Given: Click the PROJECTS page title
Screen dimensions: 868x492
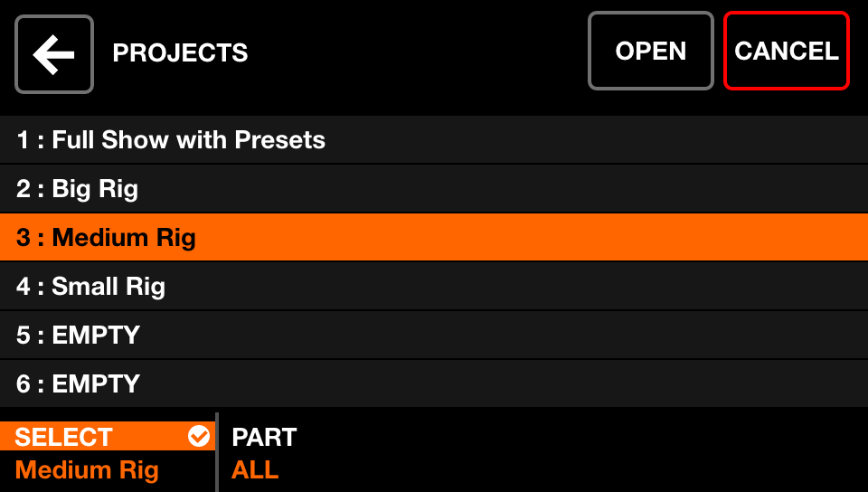Looking at the screenshot, I should click(x=180, y=53).
